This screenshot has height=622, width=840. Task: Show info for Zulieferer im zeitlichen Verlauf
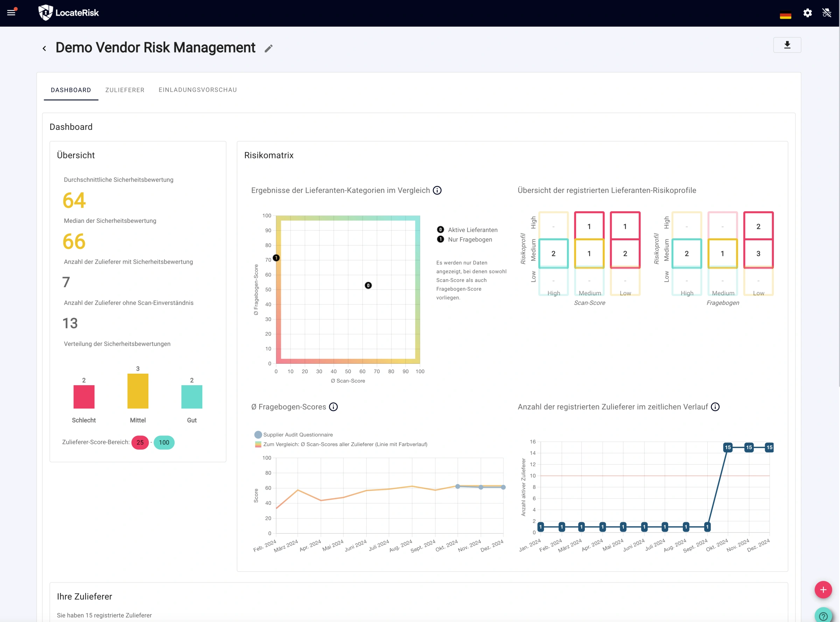coord(715,407)
